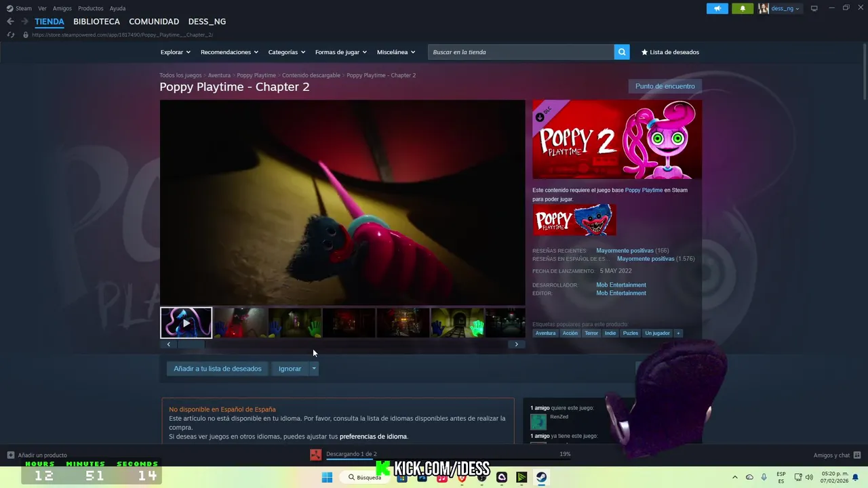Show hidden tray icons chevron

click(x=734, y=477)
